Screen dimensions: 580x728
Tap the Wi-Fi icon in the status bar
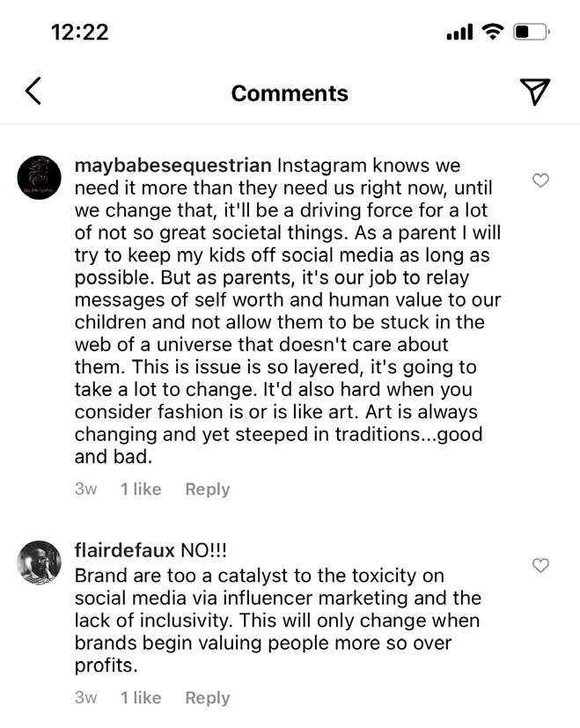493,33
